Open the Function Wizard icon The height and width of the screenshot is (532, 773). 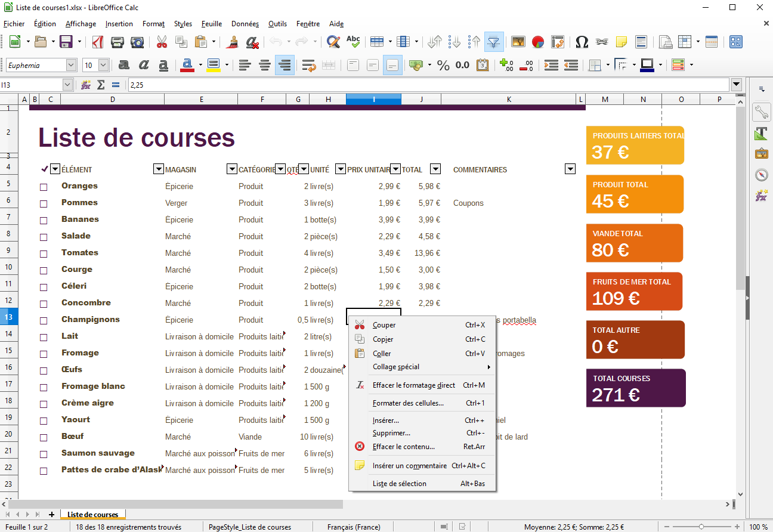86,85
